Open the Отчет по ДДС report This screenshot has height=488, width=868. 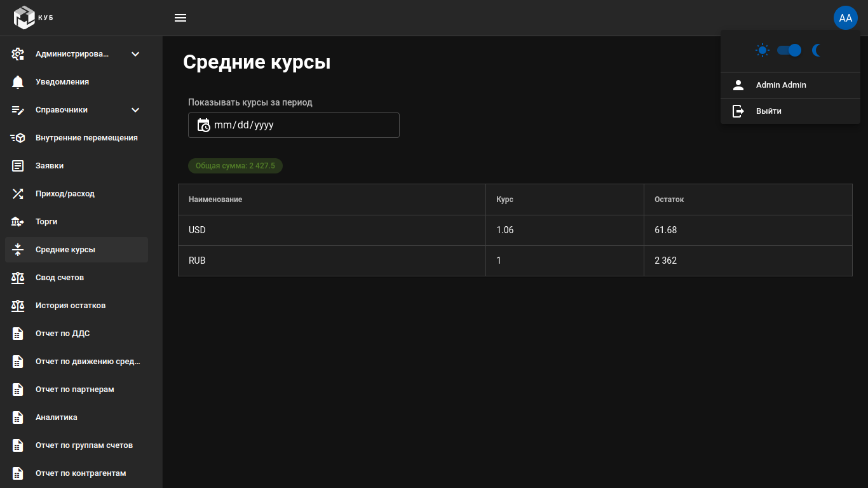coord(76,334)
